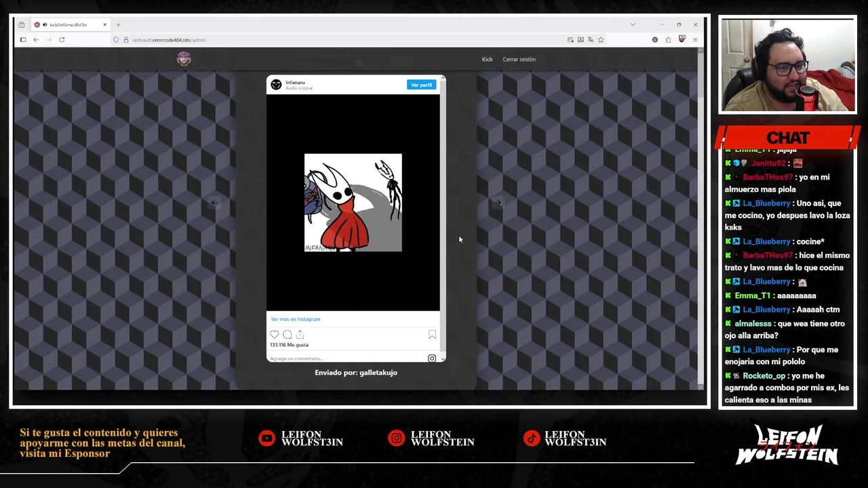Mute the tab audio speaker icon
868x488 pixels.
(x=45, y=24)
